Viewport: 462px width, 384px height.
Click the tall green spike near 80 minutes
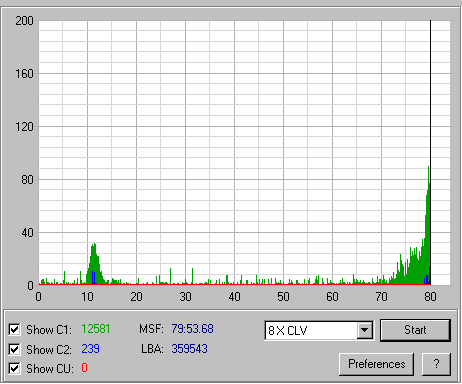pos(428,227)
